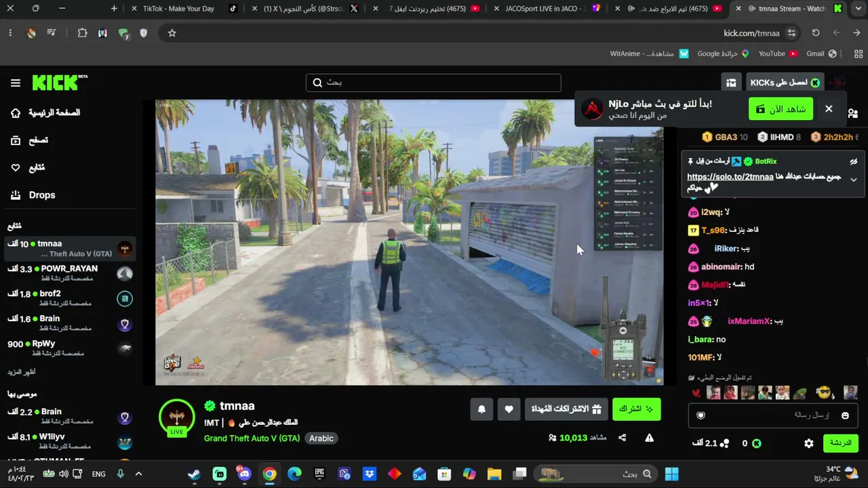868x488 pixels.
Task: Reload the page
Action: pyautogui.click(x=816, y=33)
